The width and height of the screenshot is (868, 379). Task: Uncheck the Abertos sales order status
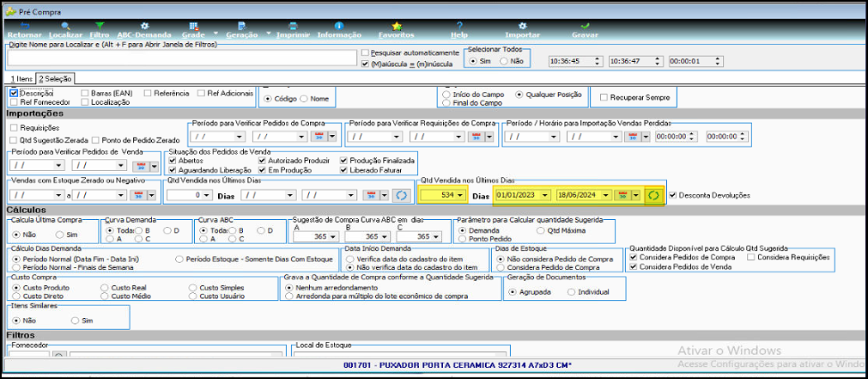(173, 160)
